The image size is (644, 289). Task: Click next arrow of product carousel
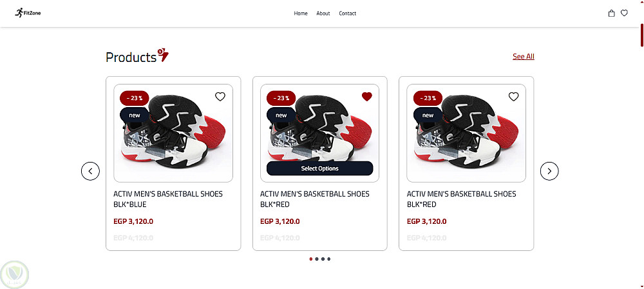pos(549,171)
